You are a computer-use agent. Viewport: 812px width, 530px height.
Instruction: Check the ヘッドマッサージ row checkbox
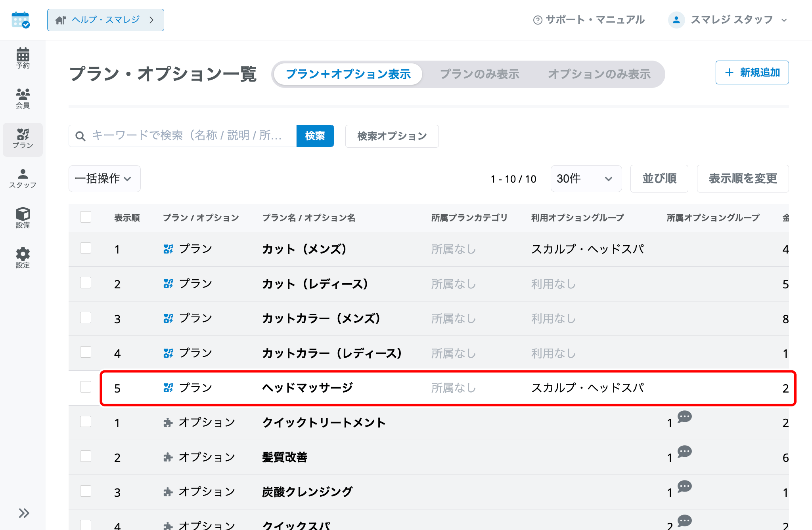tap(86, 387)
